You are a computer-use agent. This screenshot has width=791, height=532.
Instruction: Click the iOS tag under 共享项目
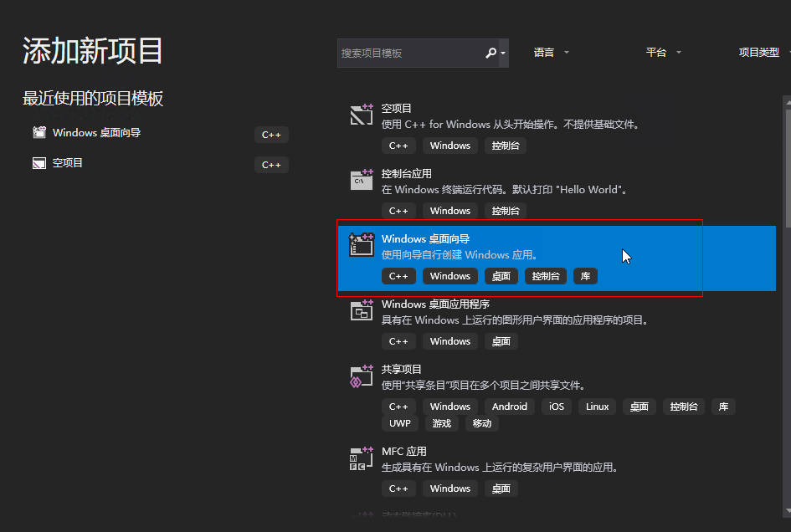pos(557,407)
